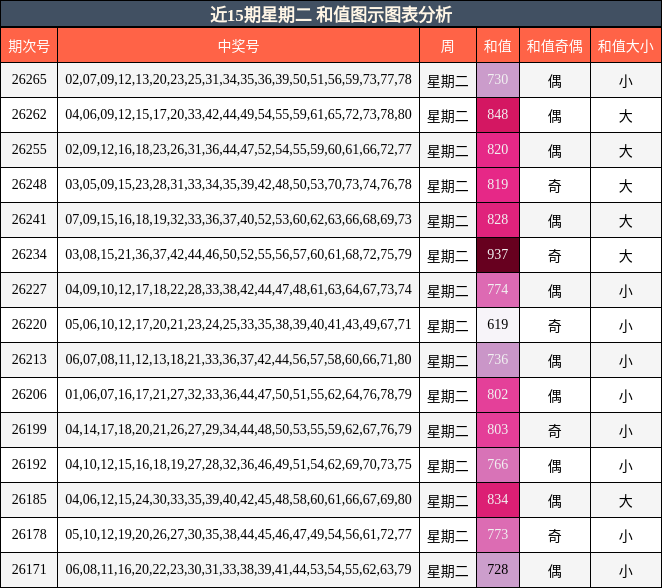Click winning numbers starting 04,06,09,12,15,17
Image resolution: width=662 pixels, height=588 pixels.
coord(238,114)
